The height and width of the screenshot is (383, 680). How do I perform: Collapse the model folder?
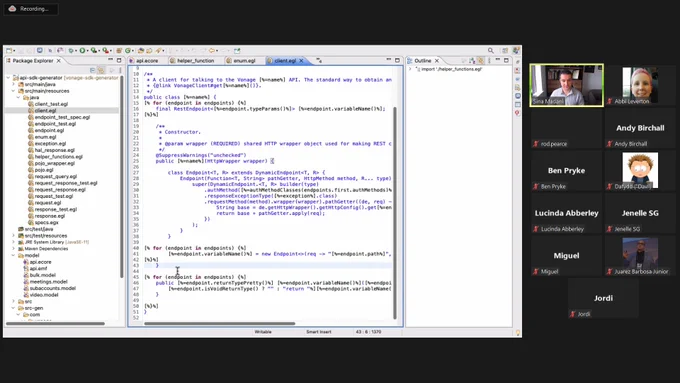pos(13,255)
